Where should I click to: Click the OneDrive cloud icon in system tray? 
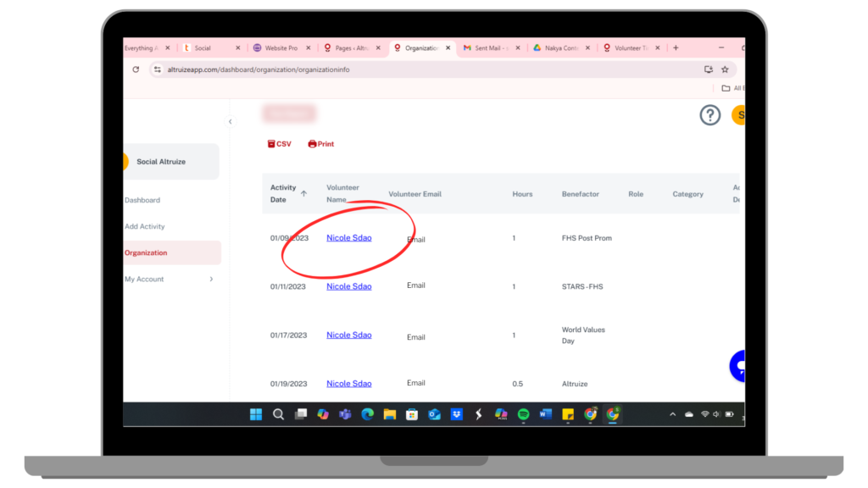click(x=689, y=414)
